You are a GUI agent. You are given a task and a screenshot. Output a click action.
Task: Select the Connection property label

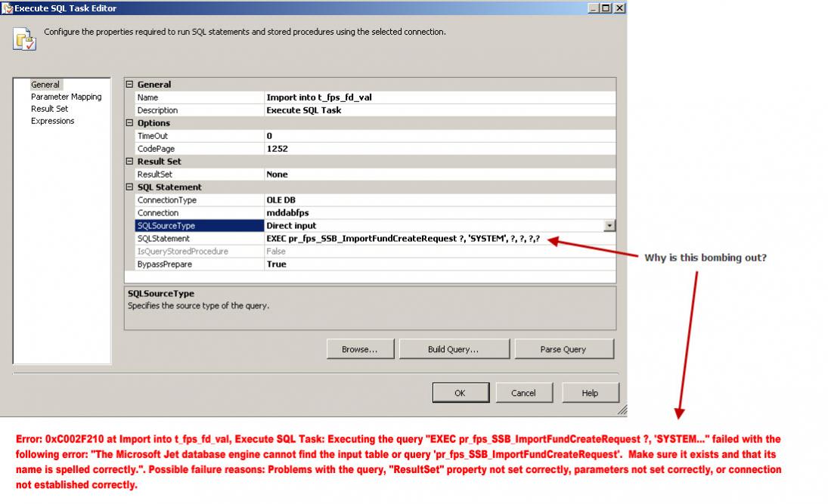point(200,212)
